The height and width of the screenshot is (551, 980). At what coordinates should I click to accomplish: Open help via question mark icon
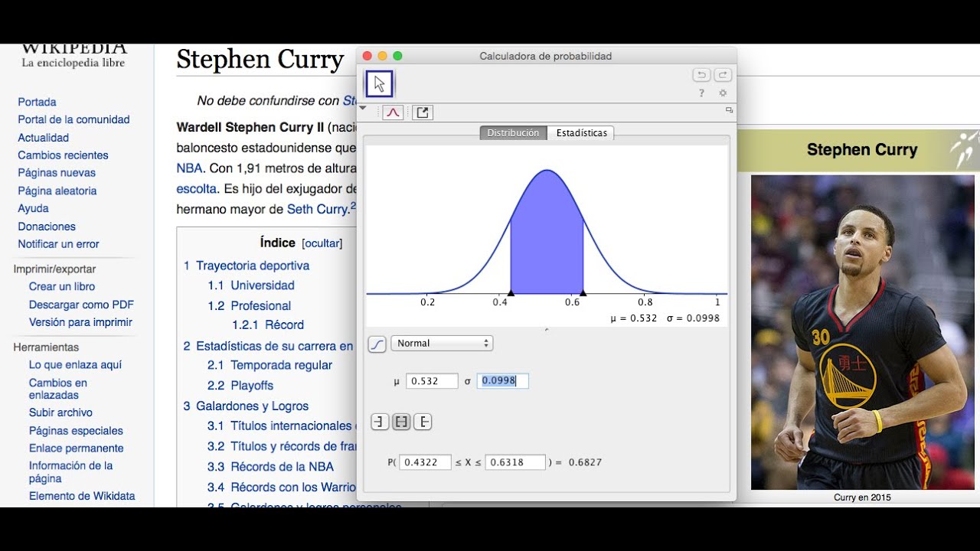pyautogui.click(x=701, y=93)
